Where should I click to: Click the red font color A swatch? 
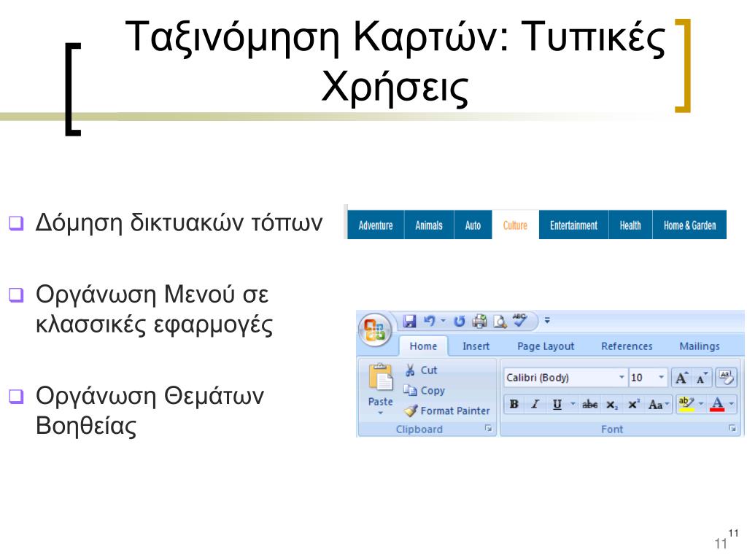(717, 404)
